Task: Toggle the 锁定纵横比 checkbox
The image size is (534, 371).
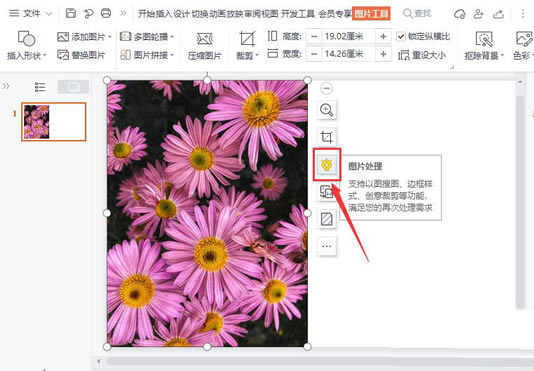Action: pyautogui.click(x=401, y=36)
